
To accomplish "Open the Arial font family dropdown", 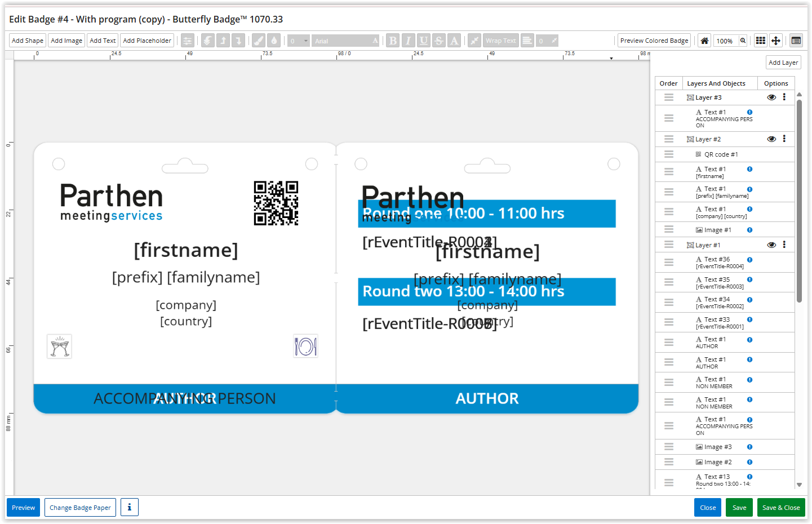I will [x=346, y=41].
